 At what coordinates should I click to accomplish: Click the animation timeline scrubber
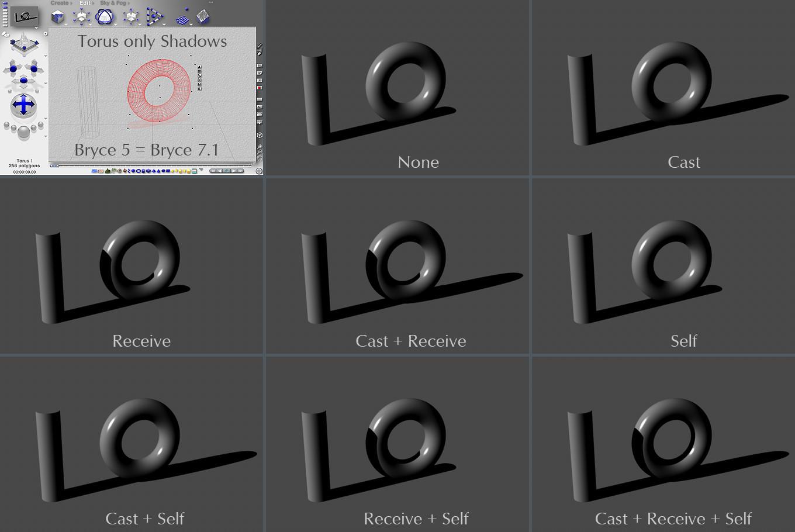click(54, 165)
